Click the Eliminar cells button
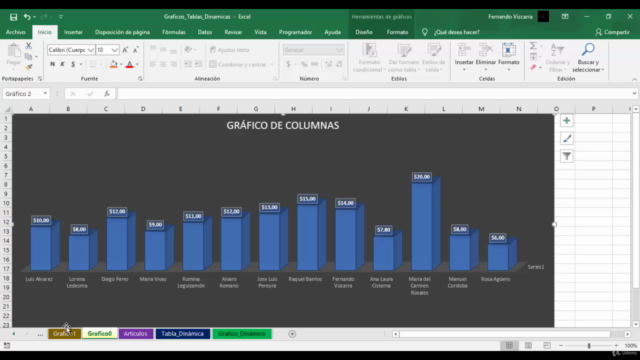Image resolution: width=640 pixels, height=360 pixels. (486, 57)
